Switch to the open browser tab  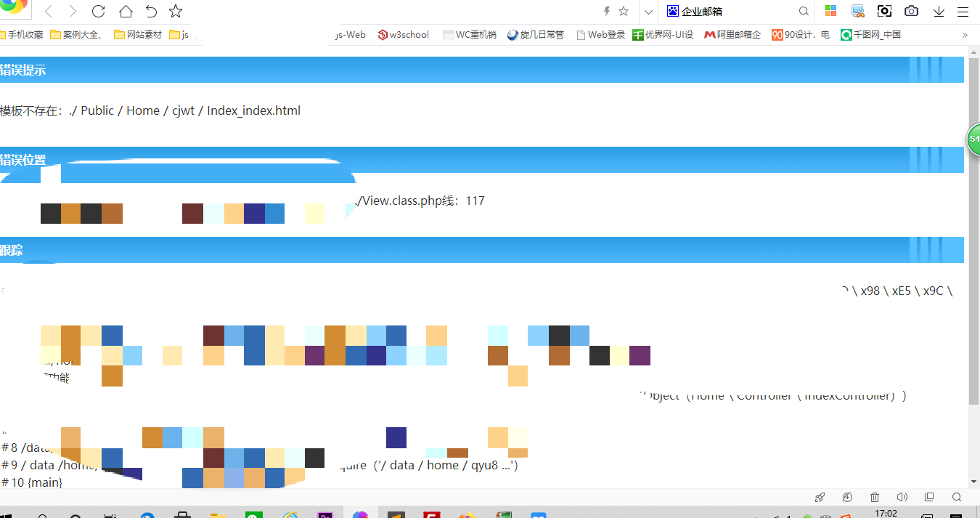coord(16,9)
